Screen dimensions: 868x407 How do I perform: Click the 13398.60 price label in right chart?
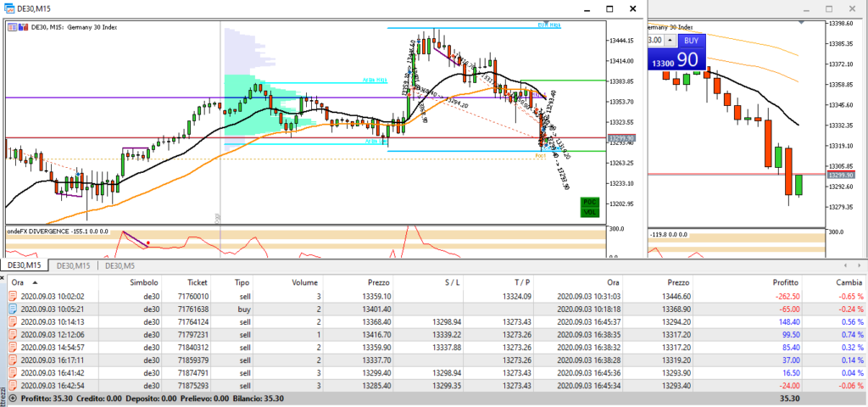tap(840, 23)
